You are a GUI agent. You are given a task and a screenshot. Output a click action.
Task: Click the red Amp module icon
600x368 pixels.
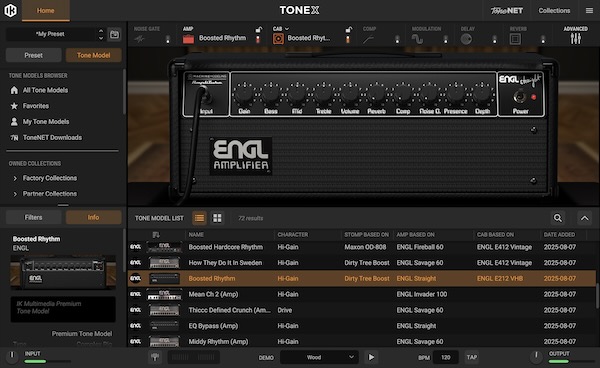(x=188, y=39)
